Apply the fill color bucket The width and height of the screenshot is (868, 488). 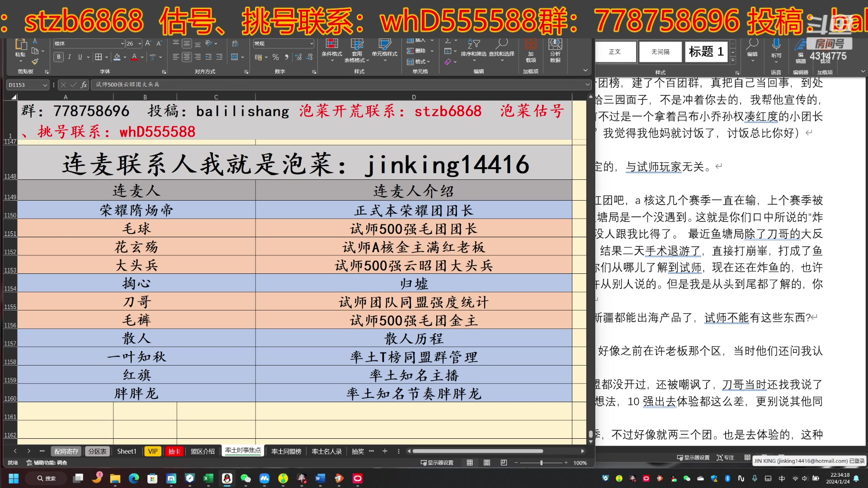tap(117, 57)
